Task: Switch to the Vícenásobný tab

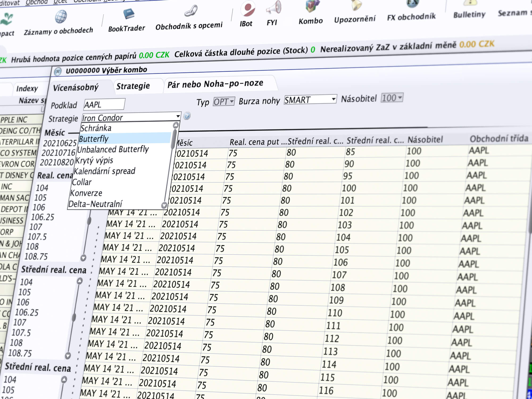Action: pos(76,88)
